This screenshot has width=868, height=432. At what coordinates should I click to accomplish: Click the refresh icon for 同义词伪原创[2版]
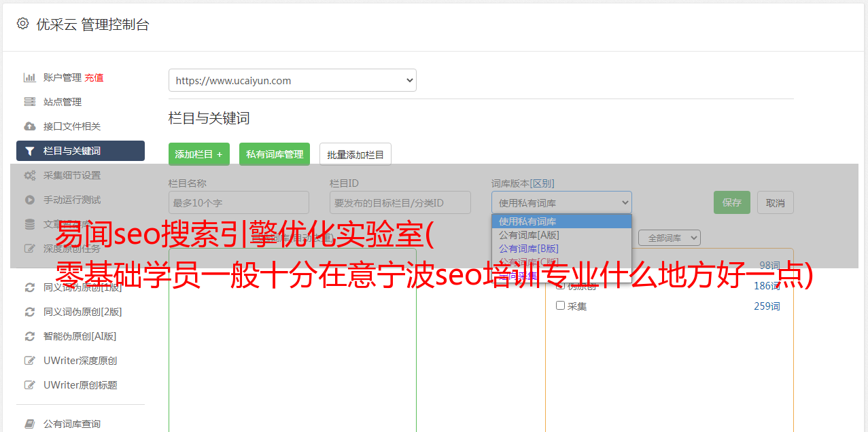point(29,312)
